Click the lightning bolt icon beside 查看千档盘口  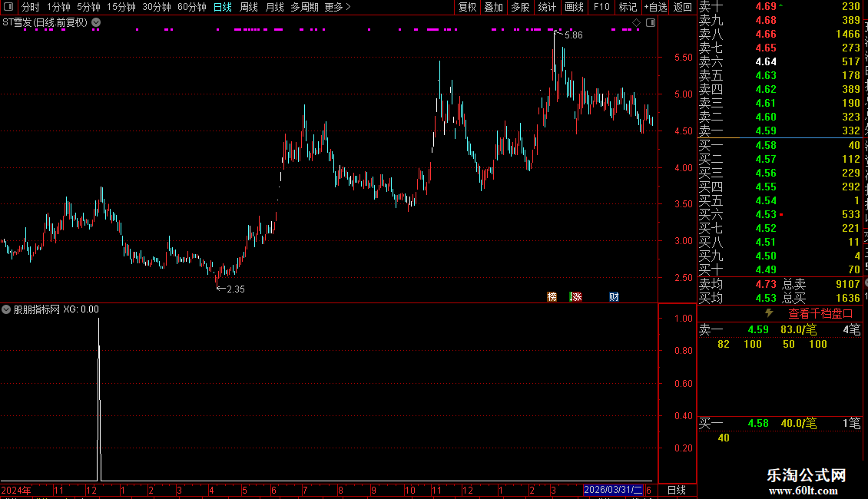[x=769, y=313]
